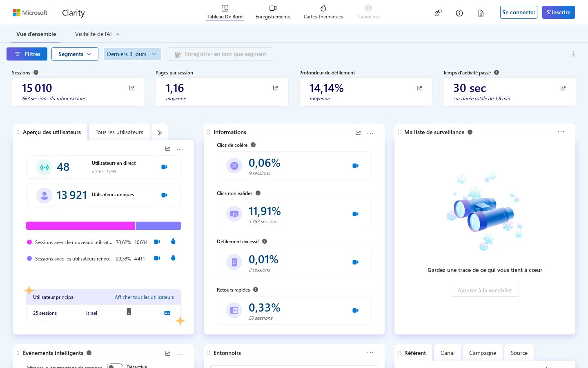The image size is (588, 368).
Task: Download dashboard data using download icon
Action: (x=573, y=54)
